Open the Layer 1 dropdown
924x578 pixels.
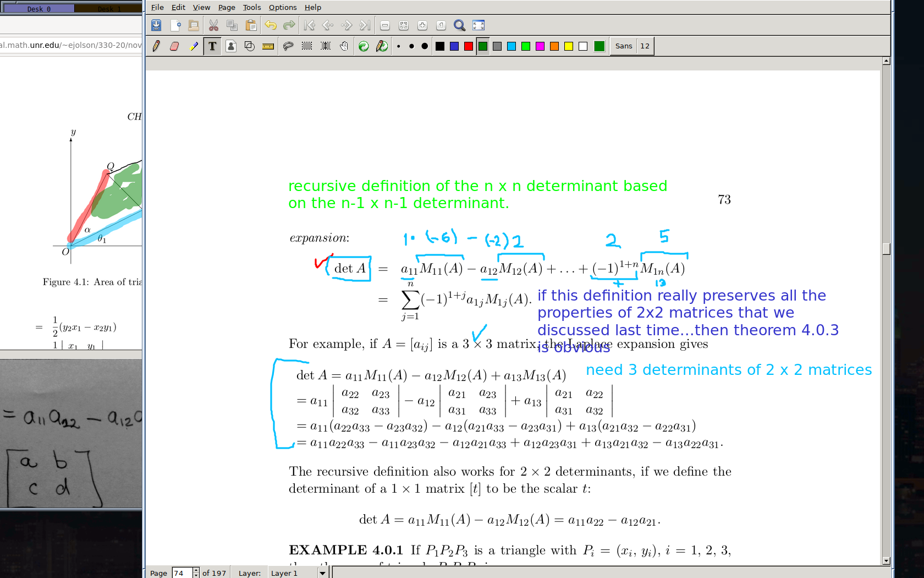322,573
